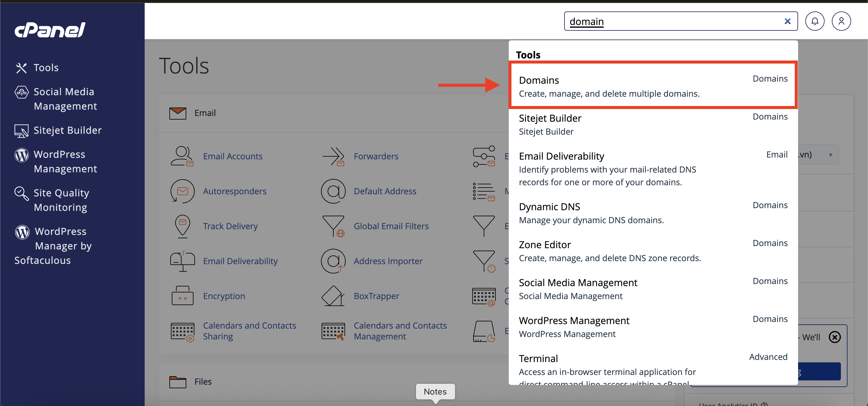Click the Global Email Filters funnel icon
The height and width of the screenshot is (406, 868).
(333, 226)
